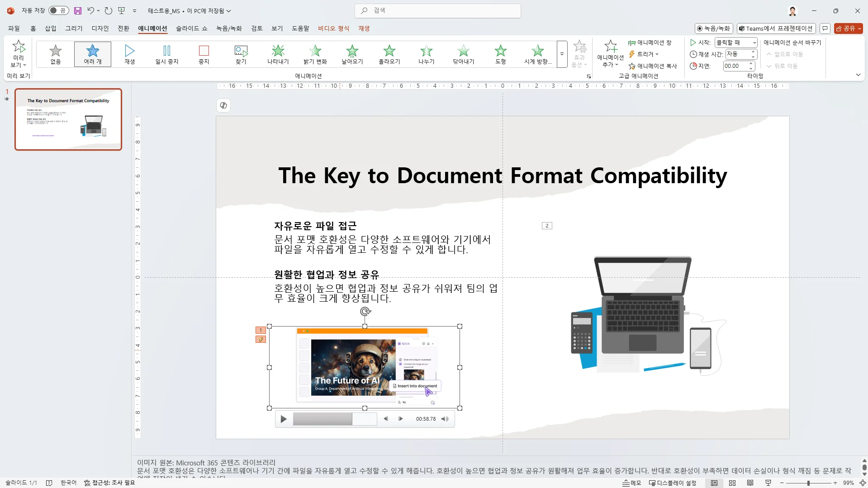Select slide 1 thumbnail in the slide panel
The width and height of the screenshot is (868, 488).
coord(68,119)
